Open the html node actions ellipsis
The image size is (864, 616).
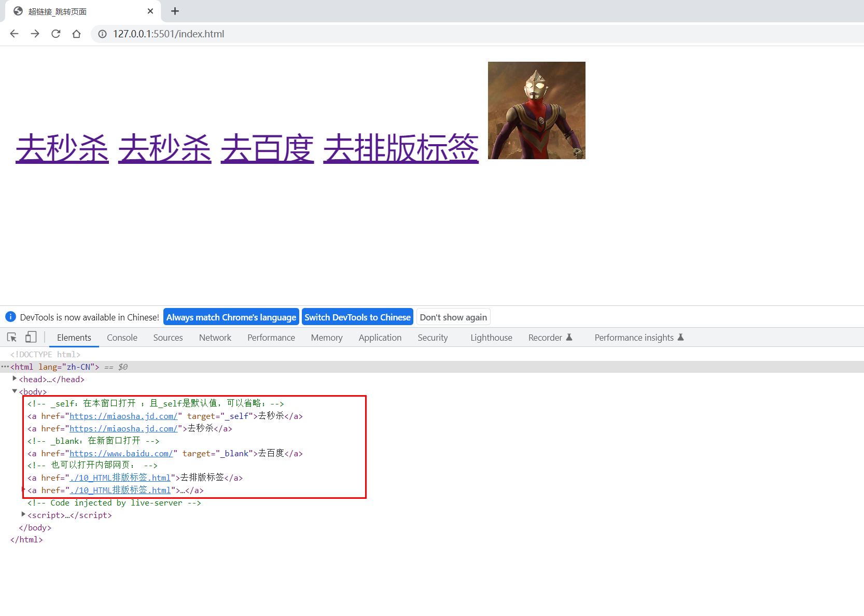[x=5, y=367]
